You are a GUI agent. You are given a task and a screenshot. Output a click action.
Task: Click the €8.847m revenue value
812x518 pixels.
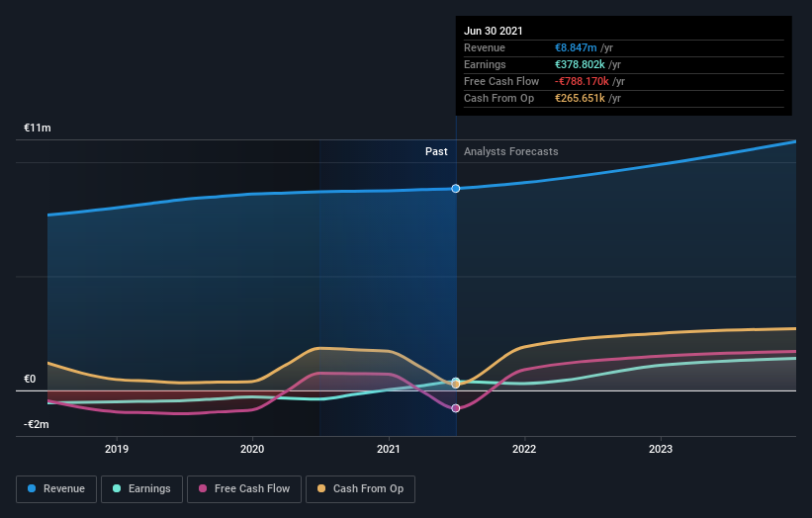click(x=576, y=47)
